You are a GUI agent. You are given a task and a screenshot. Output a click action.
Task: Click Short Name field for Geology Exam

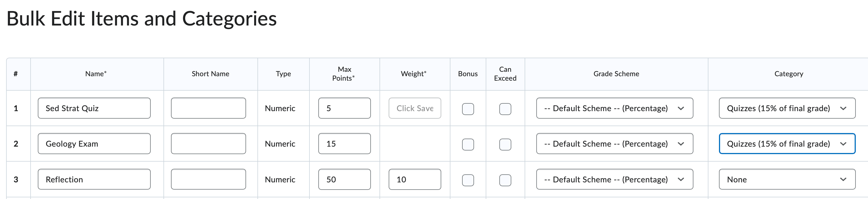pyautogui.click(x=208, y=144)
